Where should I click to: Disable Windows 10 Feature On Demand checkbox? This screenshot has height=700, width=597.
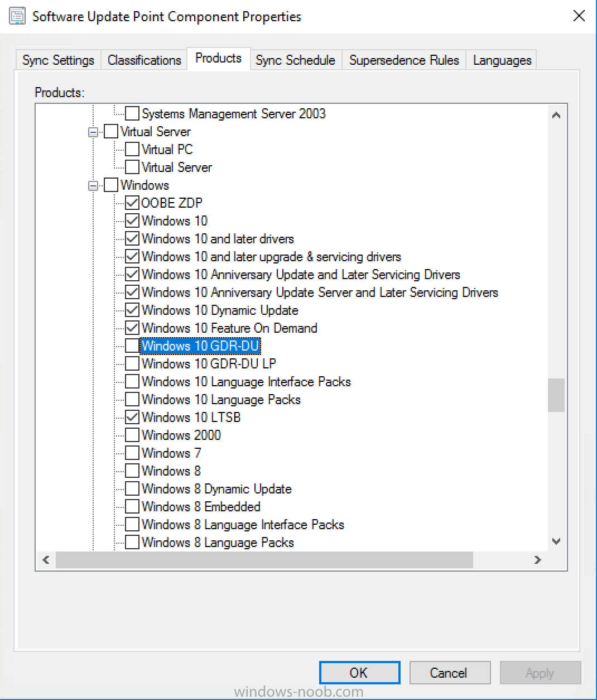(132, 328)
